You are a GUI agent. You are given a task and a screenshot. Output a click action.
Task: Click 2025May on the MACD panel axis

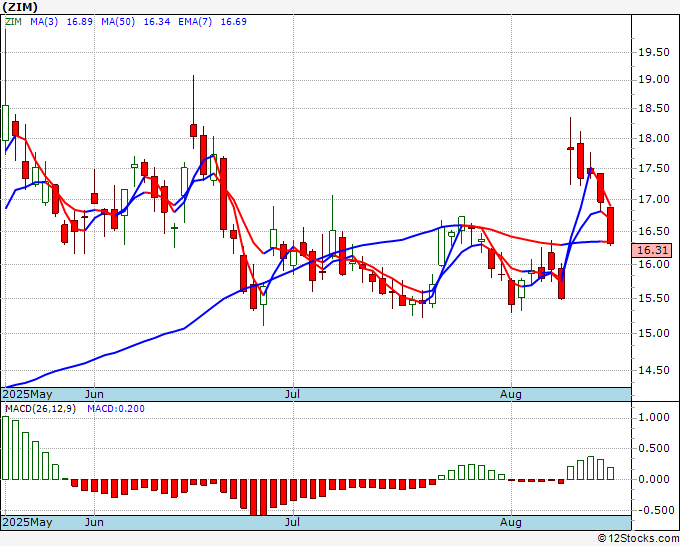coord(28,522)
